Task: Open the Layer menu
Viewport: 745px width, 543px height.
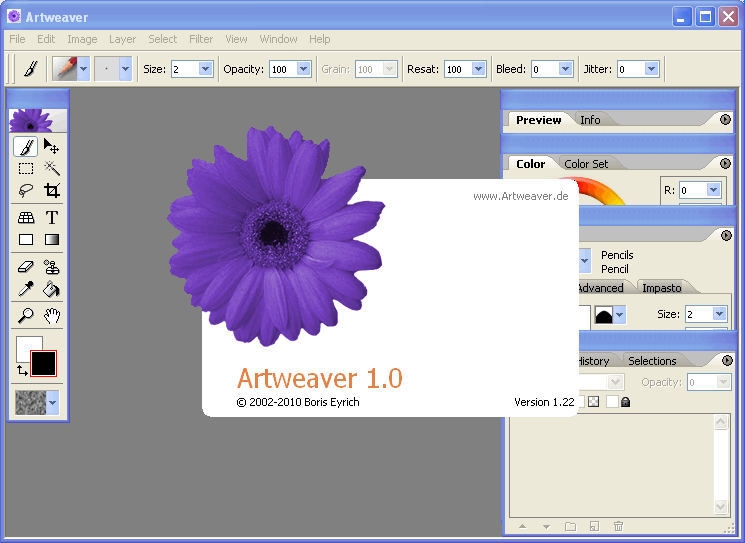Action: click(123, 39)
